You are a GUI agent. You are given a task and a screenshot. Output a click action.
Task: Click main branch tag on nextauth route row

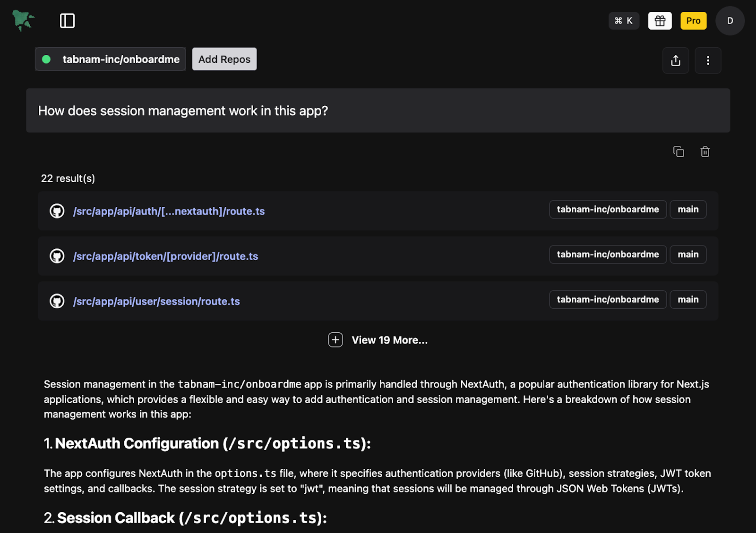(688, 209)
